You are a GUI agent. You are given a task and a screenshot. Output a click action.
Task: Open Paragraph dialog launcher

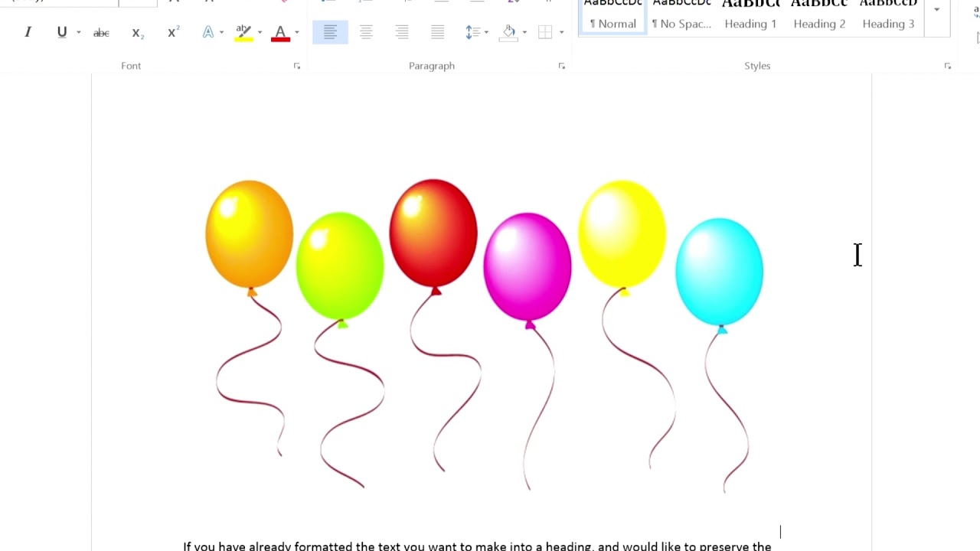point(562,67)
